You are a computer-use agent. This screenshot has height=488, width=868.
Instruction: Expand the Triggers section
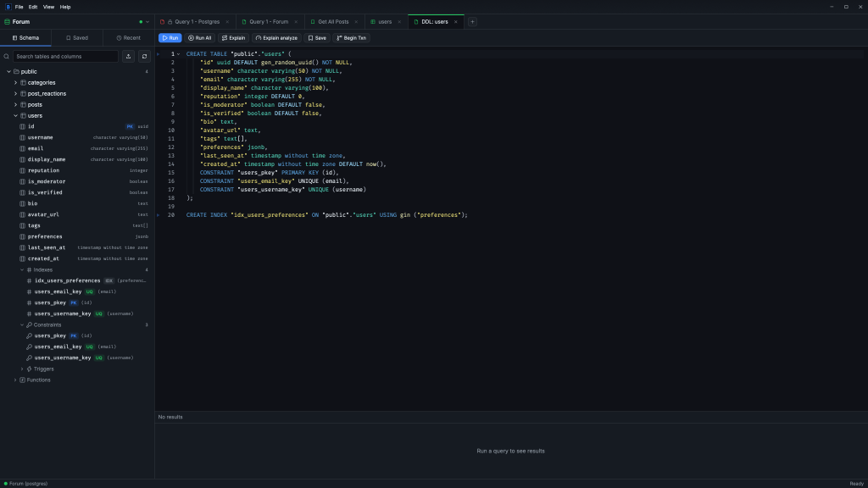pyautogui.click(x=22, y=369)
